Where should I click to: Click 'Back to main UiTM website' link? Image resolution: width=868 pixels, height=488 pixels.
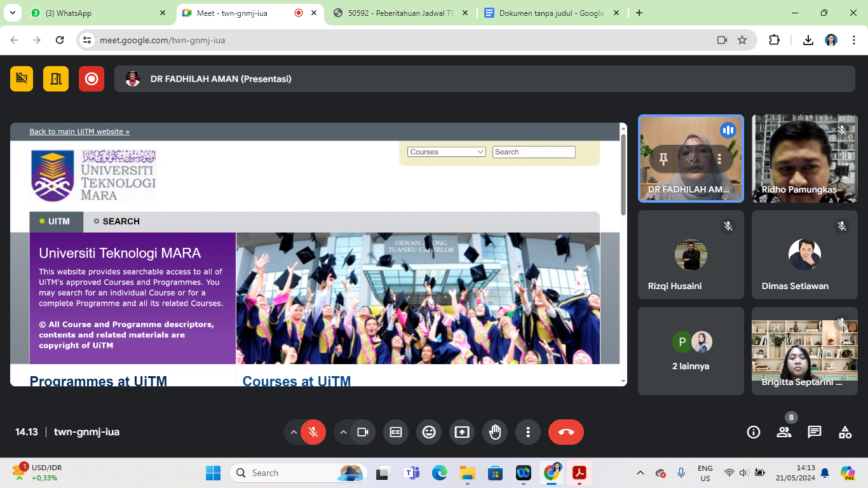pyautogui.click(x=79, y=132)
